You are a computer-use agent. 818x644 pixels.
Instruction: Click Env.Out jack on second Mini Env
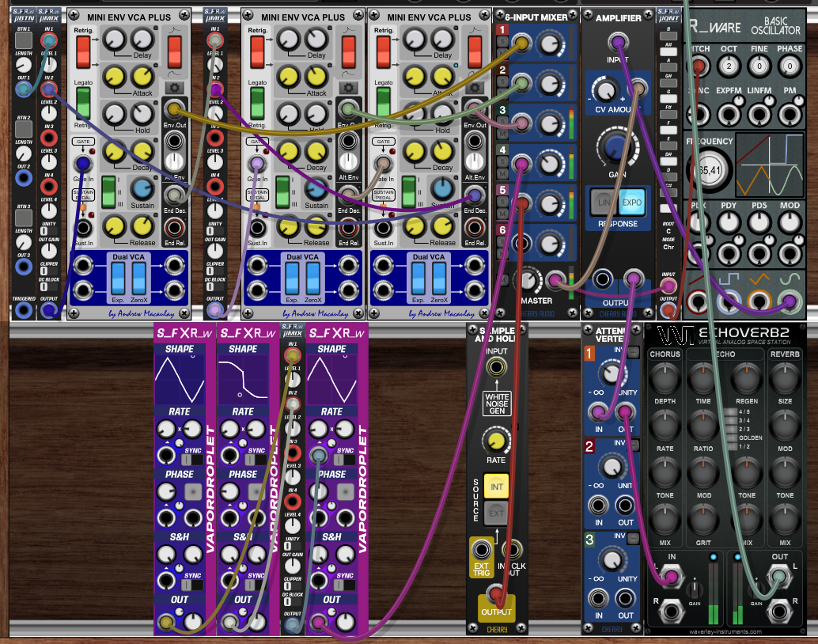pyautogui.click(x=349, y=110)
